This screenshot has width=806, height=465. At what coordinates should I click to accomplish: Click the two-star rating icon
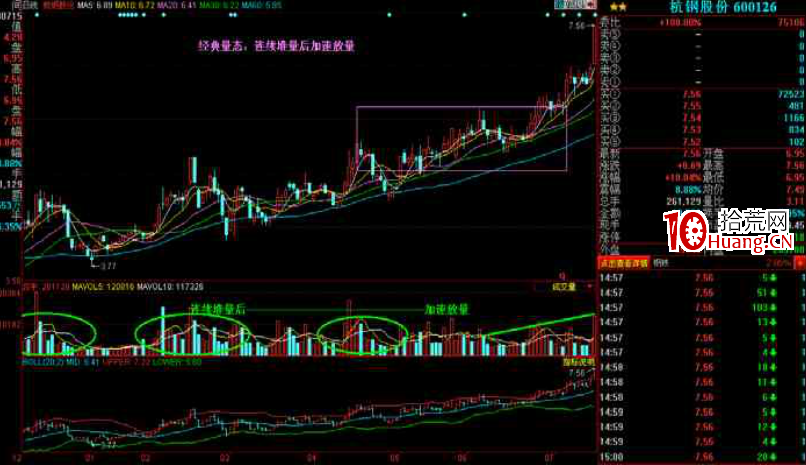(618, 7)
